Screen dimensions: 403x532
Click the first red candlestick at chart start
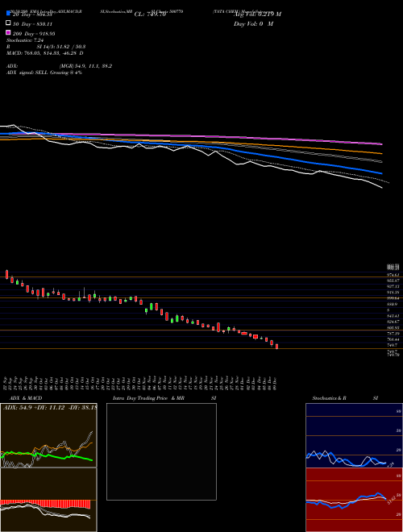[6, 275]
